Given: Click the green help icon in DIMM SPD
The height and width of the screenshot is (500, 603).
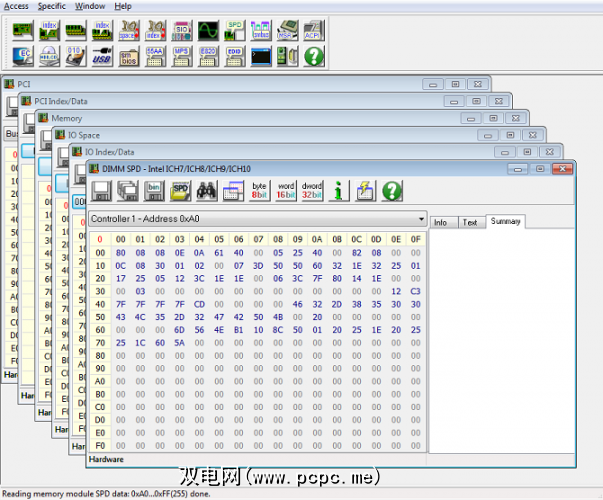Looking at the screenshot, I should click(x=392, y=190).
